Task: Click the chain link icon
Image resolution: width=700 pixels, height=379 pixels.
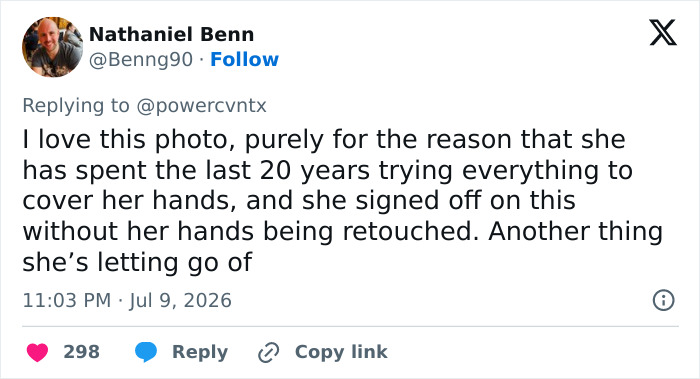Action: (x=269, y=353)
